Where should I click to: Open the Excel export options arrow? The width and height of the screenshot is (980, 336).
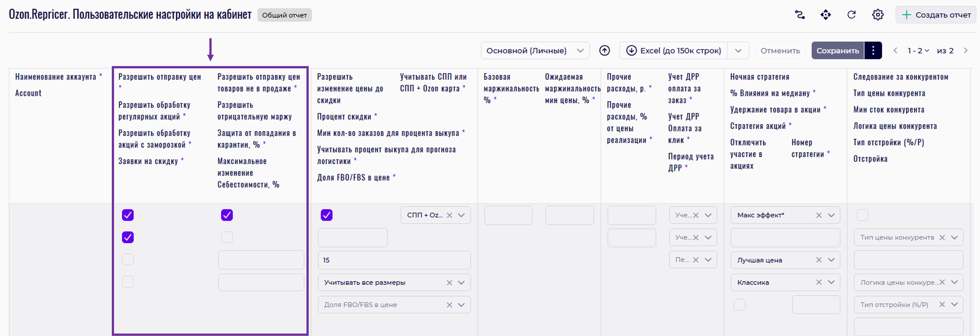tap(738, 51)
